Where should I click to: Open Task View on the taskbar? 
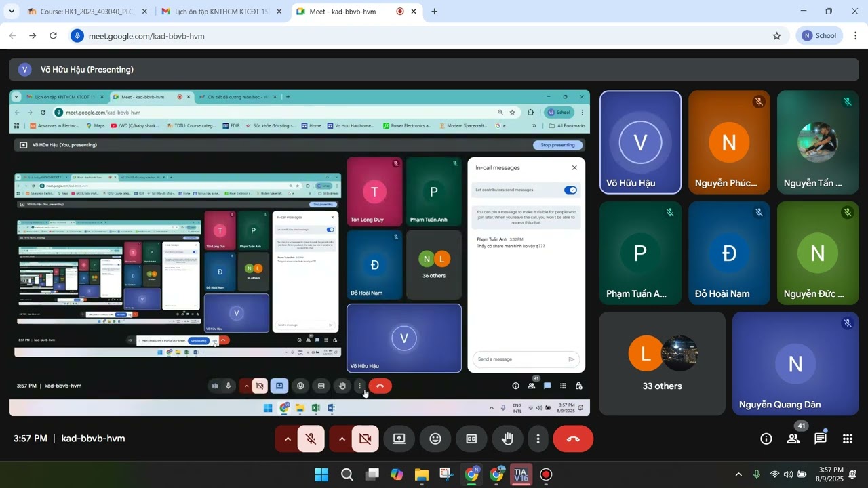[x=372, y=474]
